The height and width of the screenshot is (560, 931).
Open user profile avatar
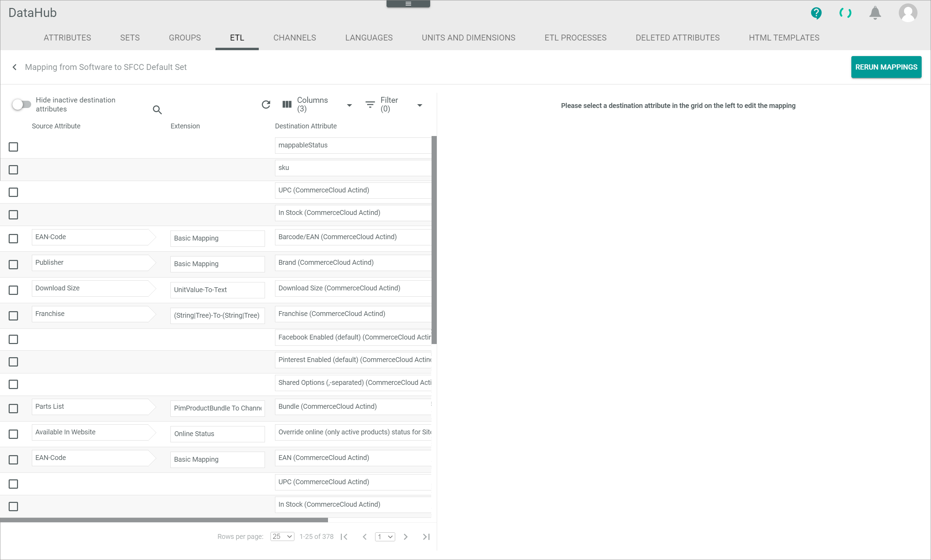click(907, 13)
